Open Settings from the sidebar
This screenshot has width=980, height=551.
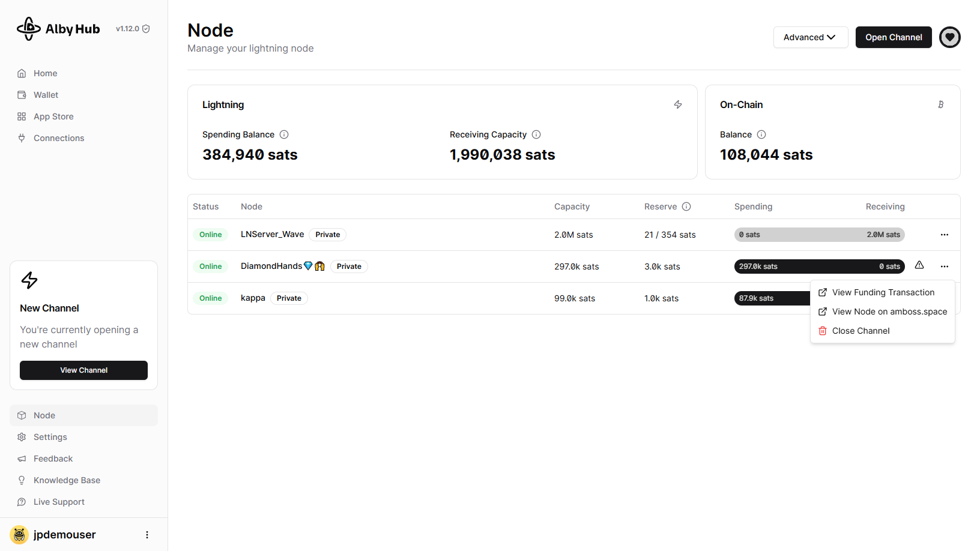(50, 437)
